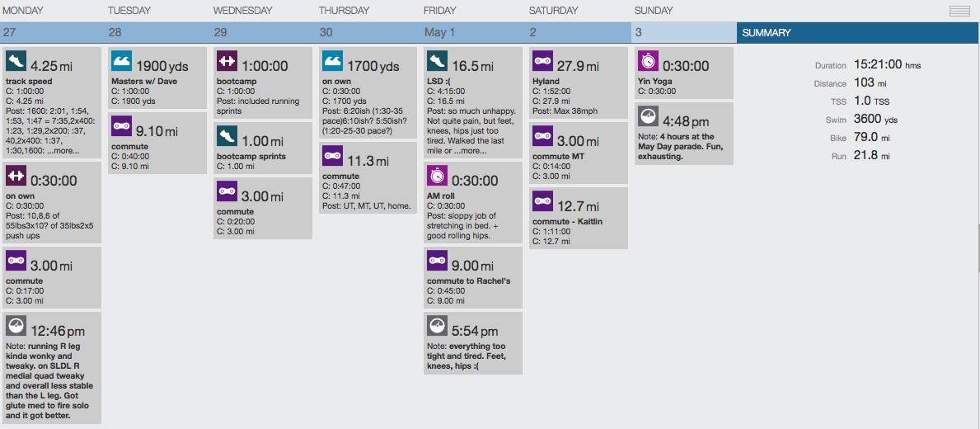This screenshot has height=429, width=980.
Task: Select the Saturday 2 date header
Action: tap(579, 33)
